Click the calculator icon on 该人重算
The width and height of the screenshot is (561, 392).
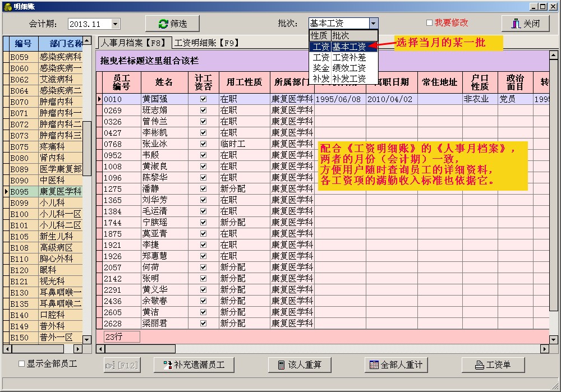point(281,365)
